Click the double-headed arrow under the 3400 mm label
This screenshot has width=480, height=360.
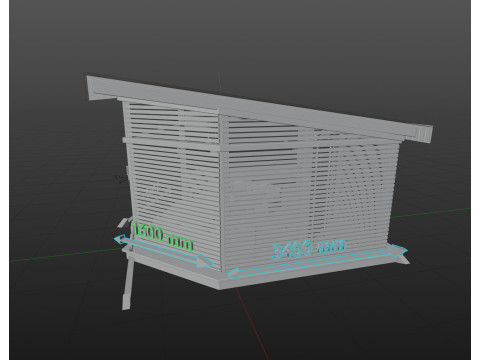click(317, 262)
